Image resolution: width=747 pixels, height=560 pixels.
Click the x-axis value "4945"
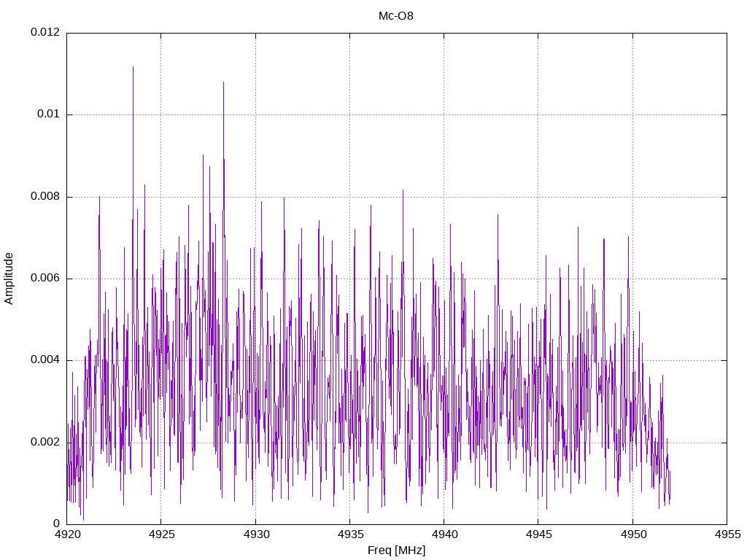tap(539, 534)
